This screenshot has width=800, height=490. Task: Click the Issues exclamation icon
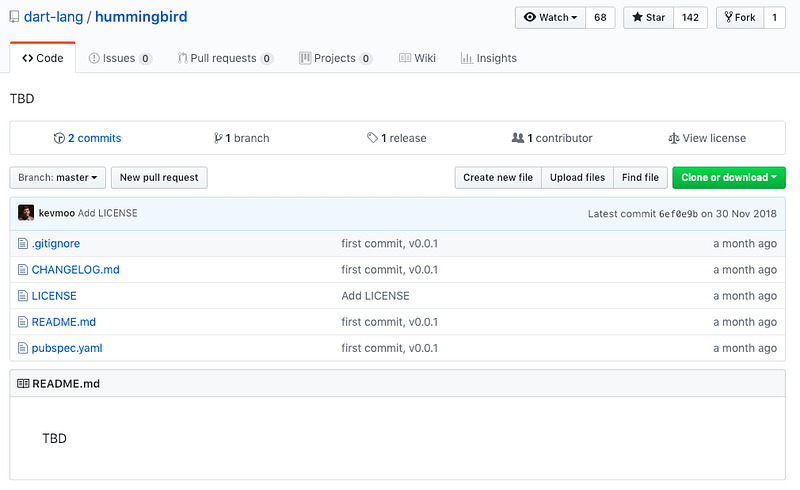coord(94,58)
